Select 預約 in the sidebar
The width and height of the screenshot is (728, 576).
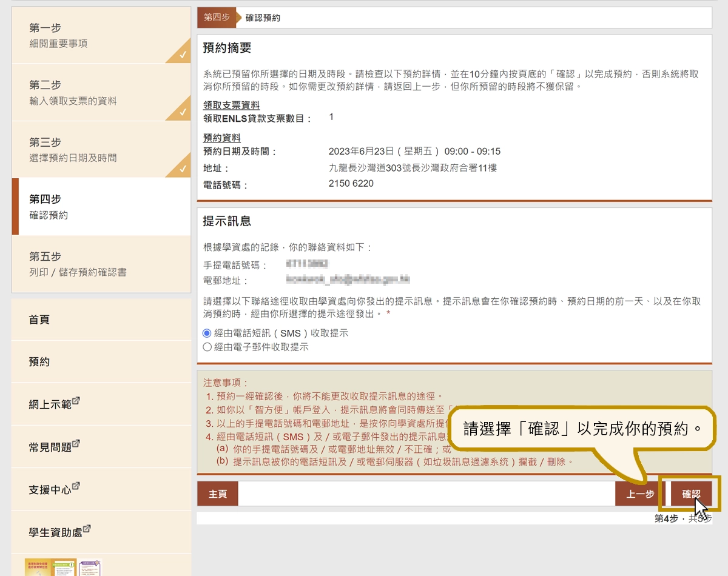tap(39, 362)
